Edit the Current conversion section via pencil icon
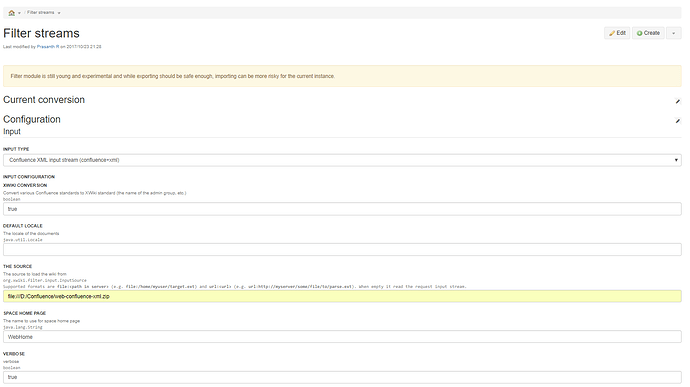 tap(678, 101)
